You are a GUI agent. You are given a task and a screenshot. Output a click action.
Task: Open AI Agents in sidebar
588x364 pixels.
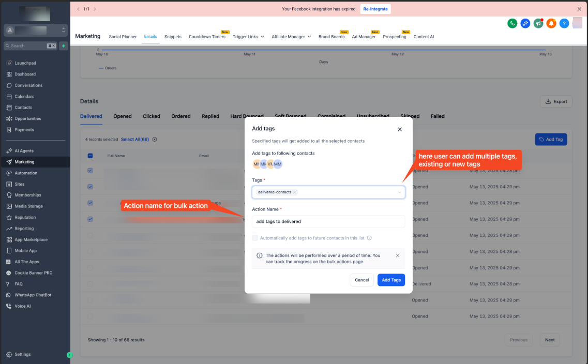tap(24, 150)
